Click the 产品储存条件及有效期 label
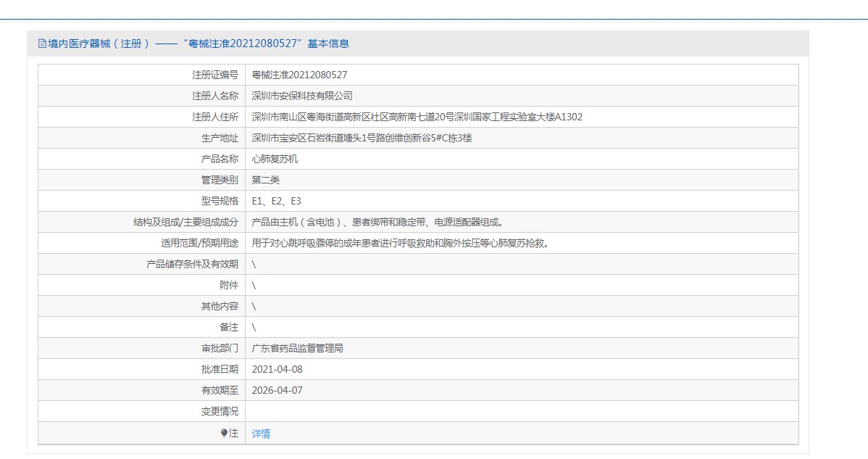This screenshot has width=868, height=459. [192, 264]
